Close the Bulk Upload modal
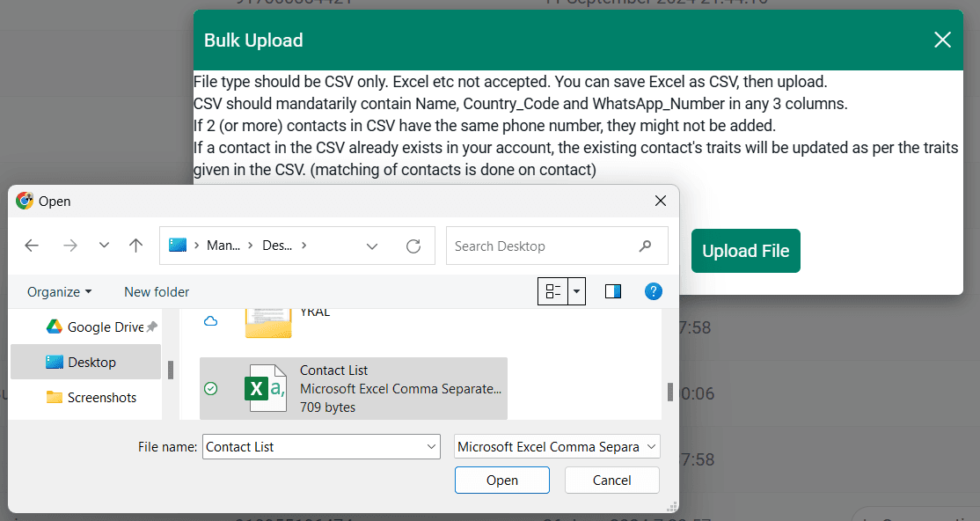 [942, 40]
